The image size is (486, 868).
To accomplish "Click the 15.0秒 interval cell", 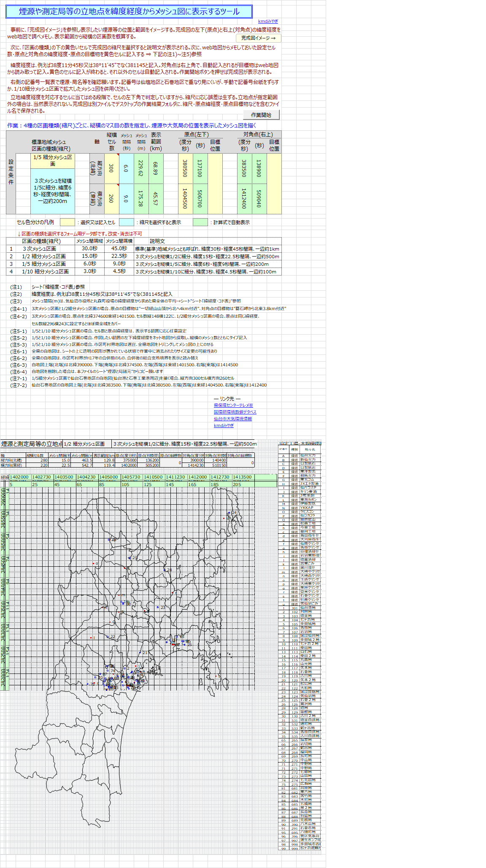I will pos(89,257).
